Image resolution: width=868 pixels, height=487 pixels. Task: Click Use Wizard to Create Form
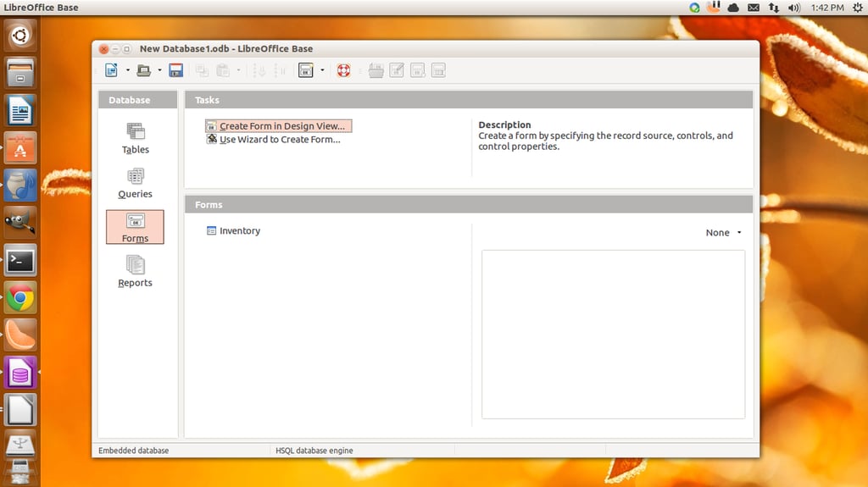(274, 140)
